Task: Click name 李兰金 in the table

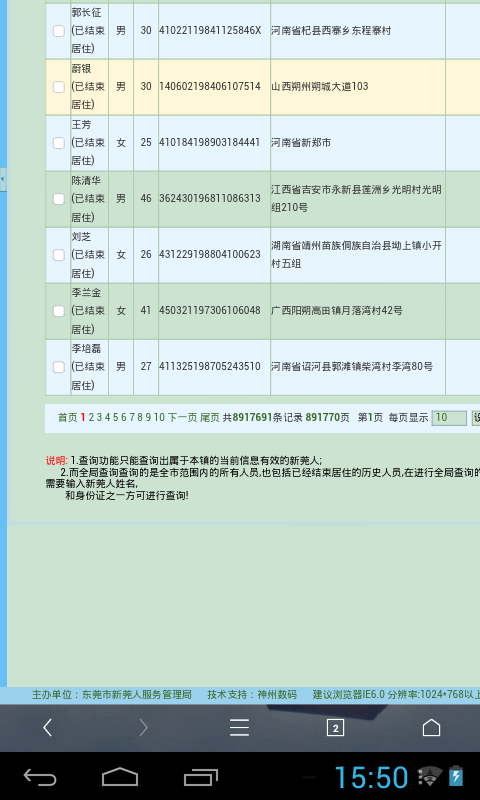Action: 86,292
